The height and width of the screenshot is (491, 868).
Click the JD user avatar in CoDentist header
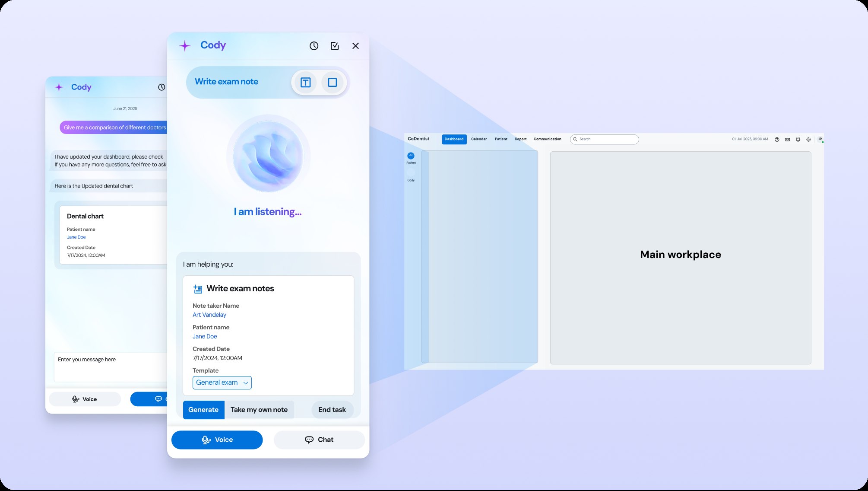(x=820, y=139)
